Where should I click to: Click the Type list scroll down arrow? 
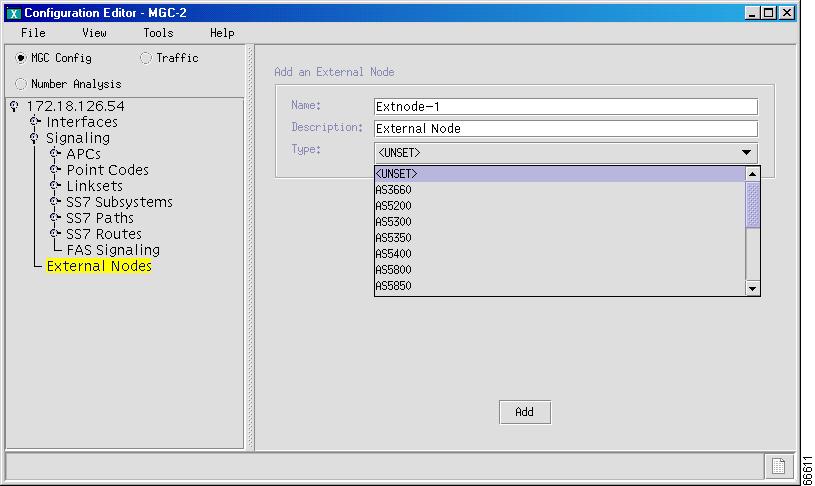pyautogui.click(x=753, y=288)
